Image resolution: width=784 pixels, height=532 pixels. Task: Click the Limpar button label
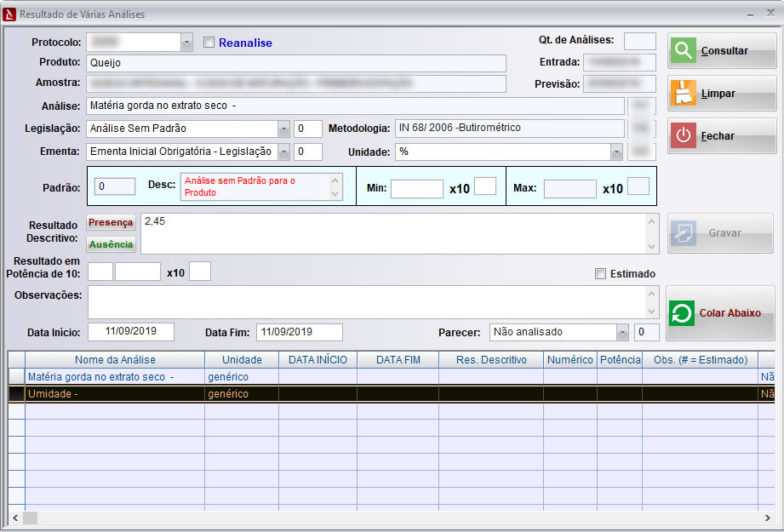click(x=718, y=94)
